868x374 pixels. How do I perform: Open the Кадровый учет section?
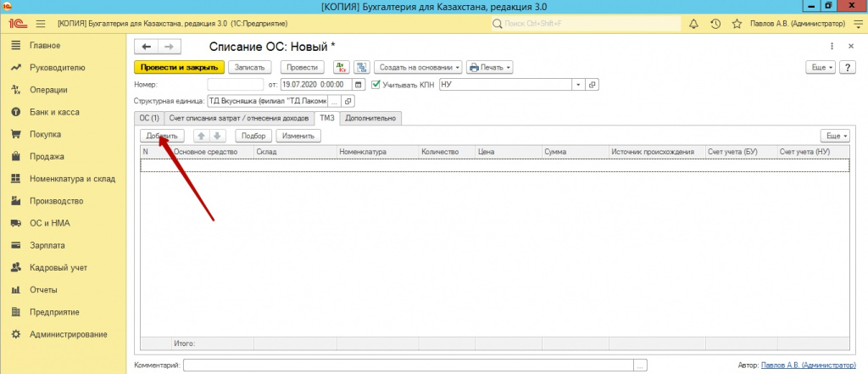(58, 268)
